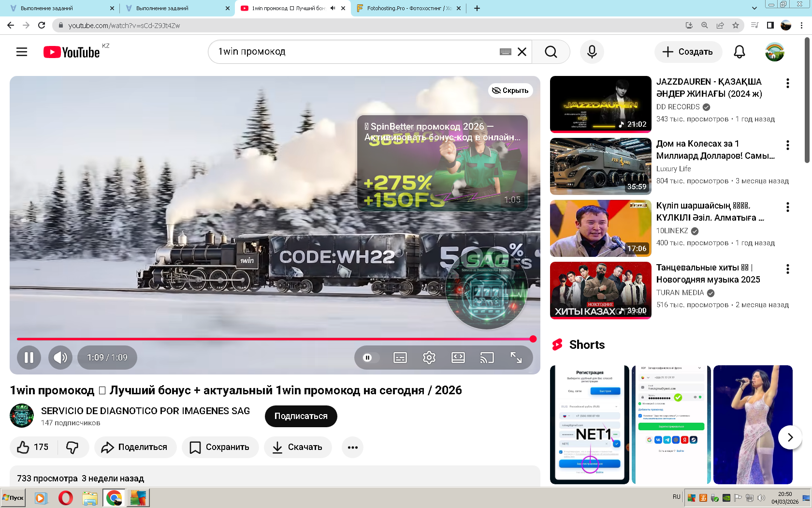Show next Shorts with the arrow

click(790, 437)
